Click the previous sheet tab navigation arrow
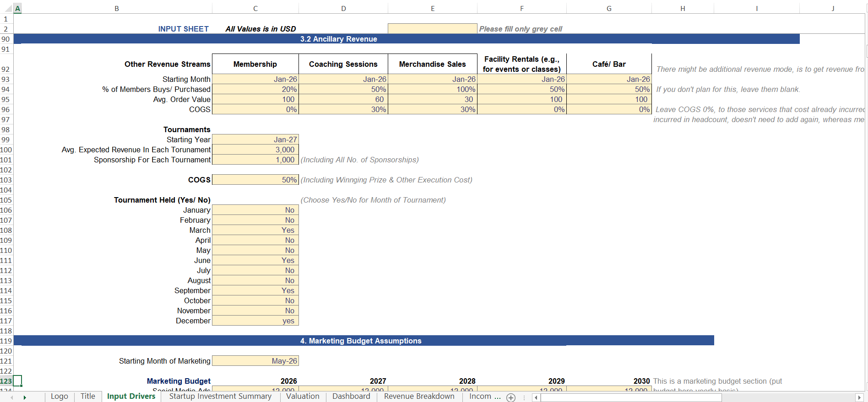868x402 pixels. (11, 397)
